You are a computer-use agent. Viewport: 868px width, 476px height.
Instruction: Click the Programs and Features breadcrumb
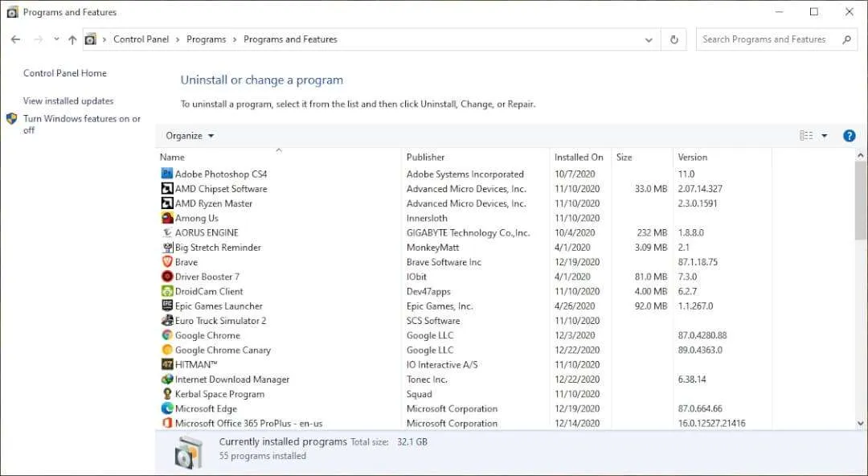click(290, 39)
